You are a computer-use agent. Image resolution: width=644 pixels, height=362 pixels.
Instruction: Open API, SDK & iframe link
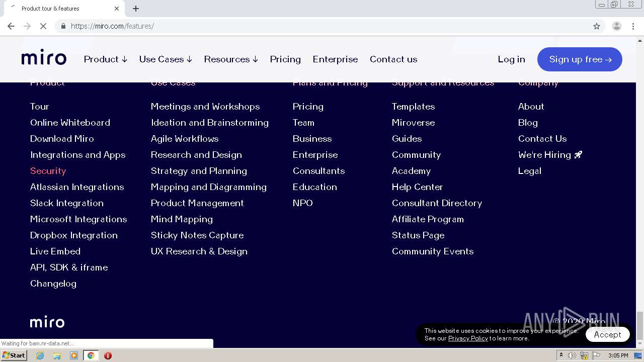click(69, 267)
